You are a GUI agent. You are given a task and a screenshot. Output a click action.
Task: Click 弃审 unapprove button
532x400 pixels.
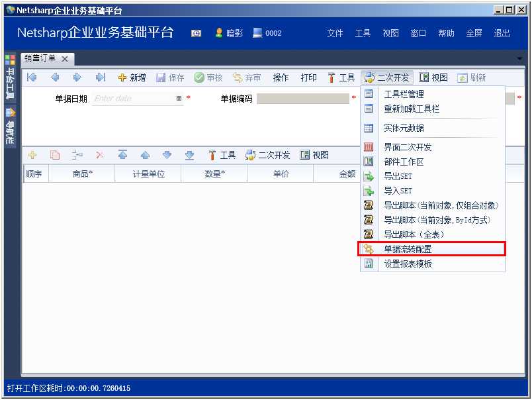[247, 77]
